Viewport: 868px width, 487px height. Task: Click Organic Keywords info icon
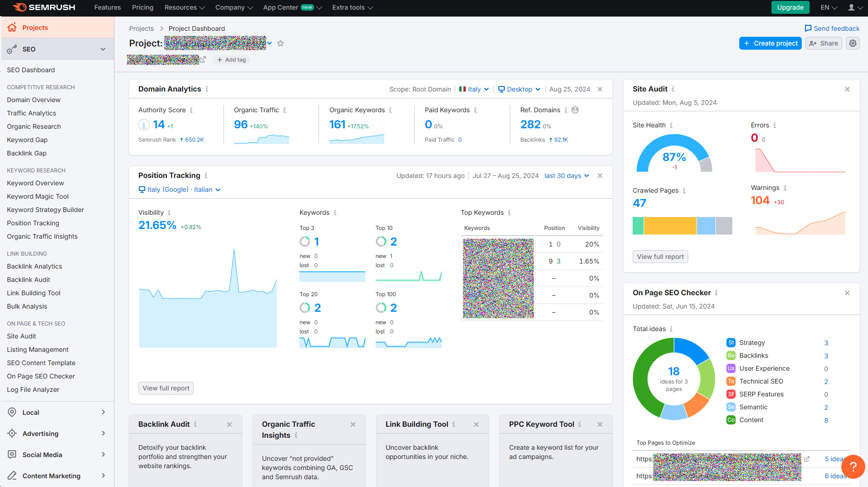coord(390,110)
